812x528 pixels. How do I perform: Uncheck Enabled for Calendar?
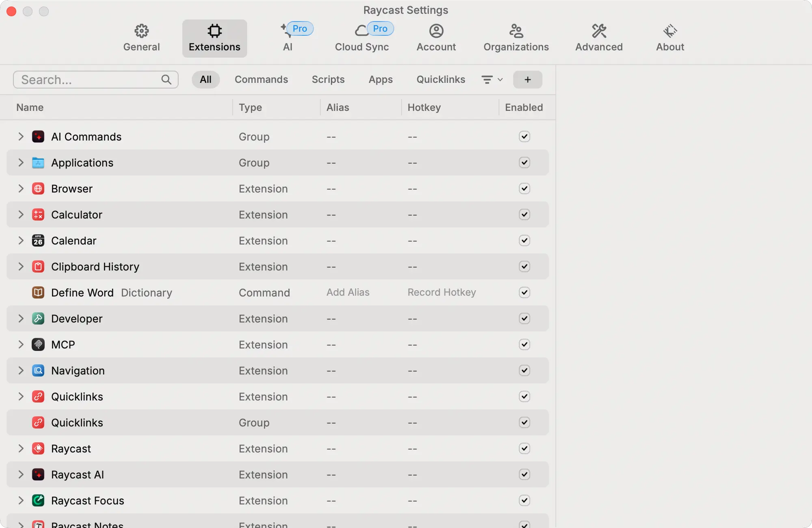click(525, 240)
